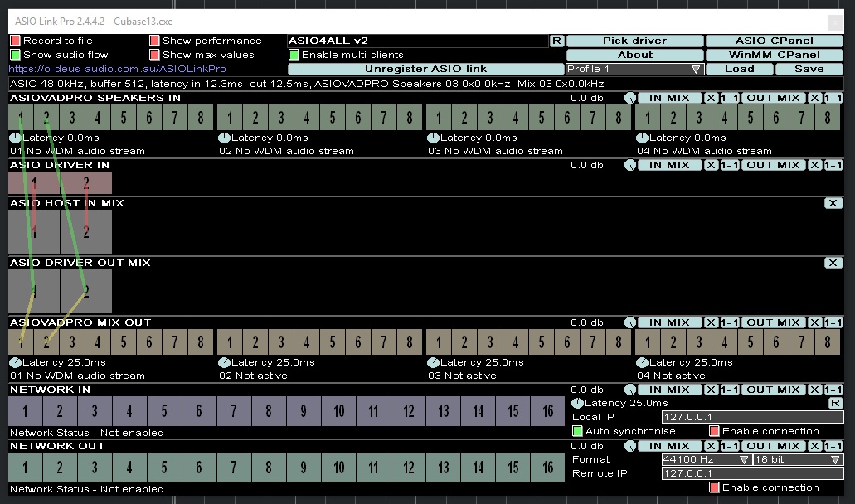The height and width of the screenshot is (504, 855).
Task: Enable connection checkbox under Network Out
Action: click(x=714, y=487)
